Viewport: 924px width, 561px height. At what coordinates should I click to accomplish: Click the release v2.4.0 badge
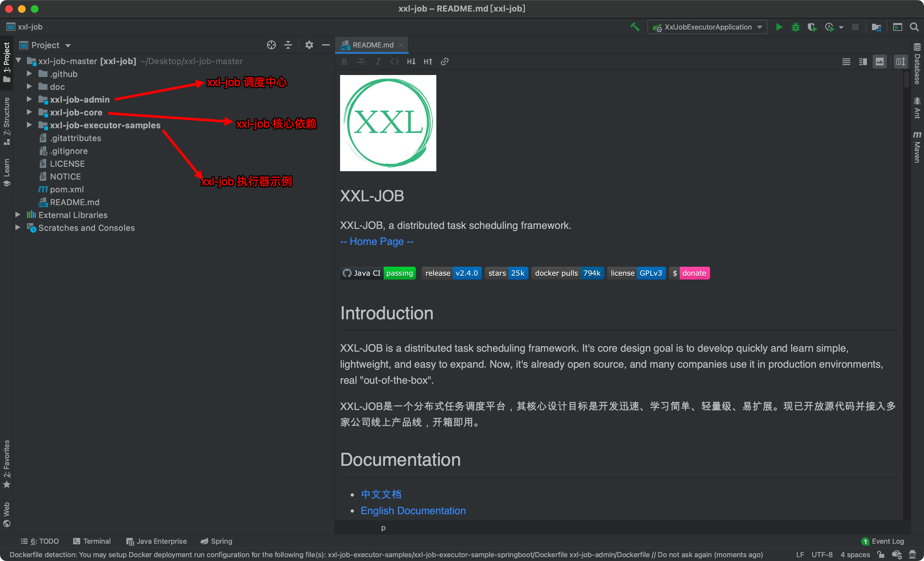click(451, 273)
